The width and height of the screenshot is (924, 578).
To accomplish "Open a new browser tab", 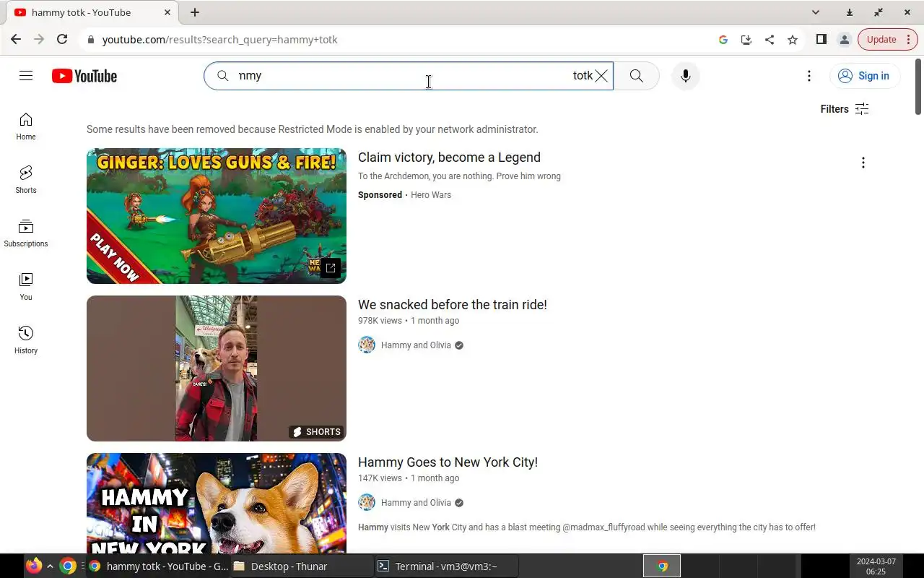I will click(x=195, y=12).
